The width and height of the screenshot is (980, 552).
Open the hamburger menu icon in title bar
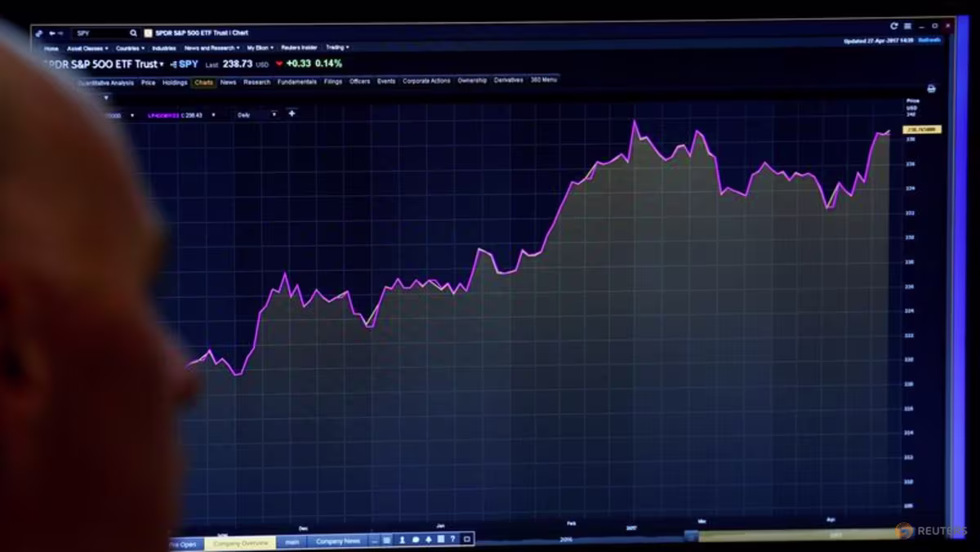907,26
